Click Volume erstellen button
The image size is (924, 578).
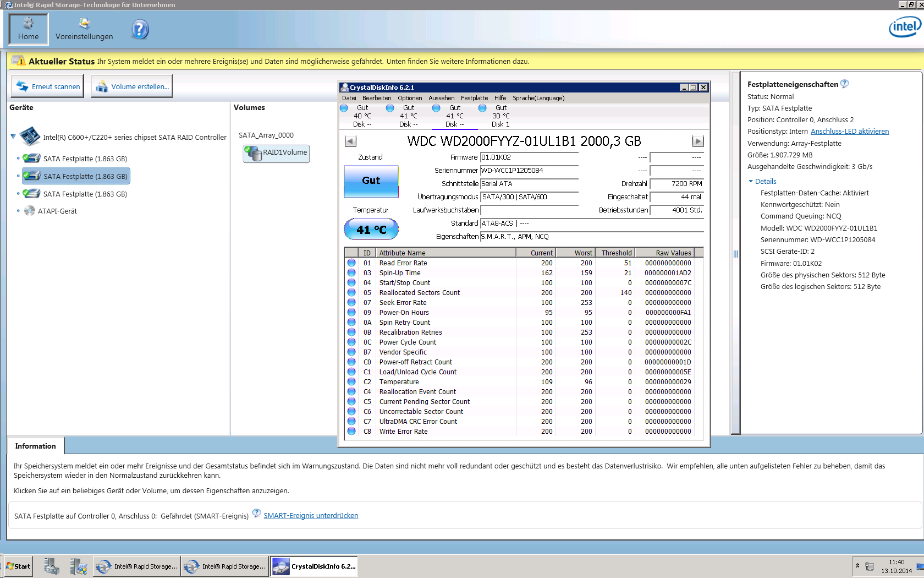[132, 86]
